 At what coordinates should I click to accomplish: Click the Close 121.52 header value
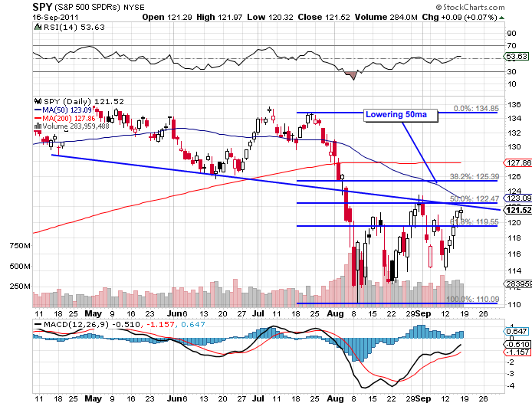pos(323,17)
